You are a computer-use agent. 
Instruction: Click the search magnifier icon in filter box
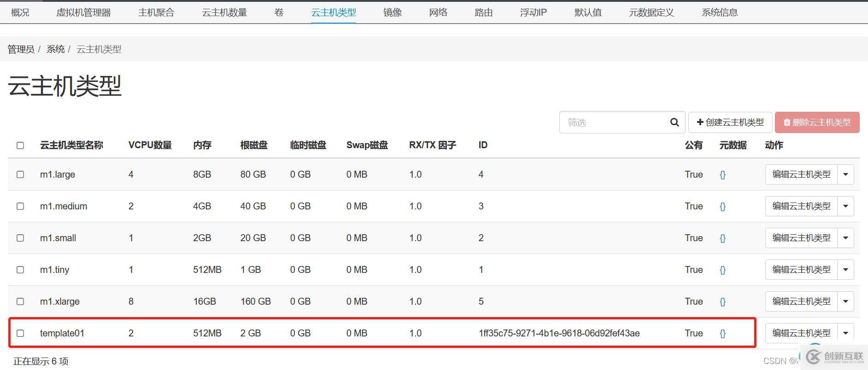[674, 122]
